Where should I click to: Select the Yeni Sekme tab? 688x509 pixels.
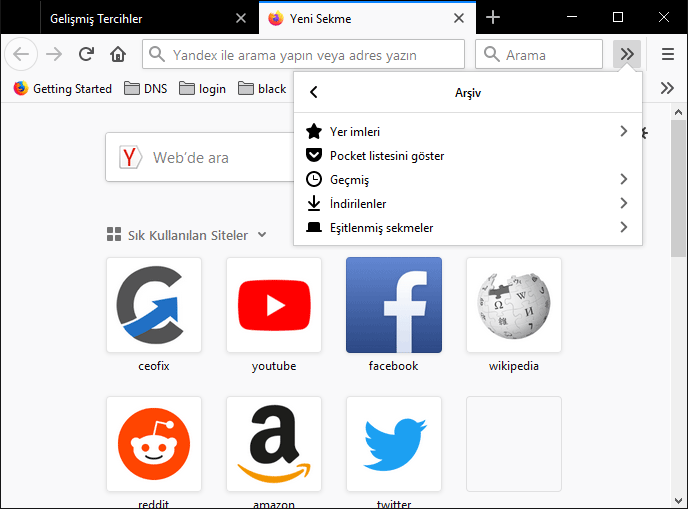coord(367,18)
